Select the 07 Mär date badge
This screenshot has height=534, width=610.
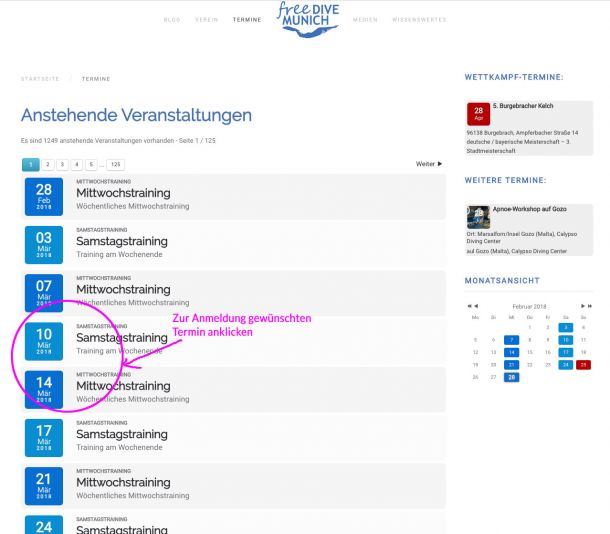coord(44,291)
